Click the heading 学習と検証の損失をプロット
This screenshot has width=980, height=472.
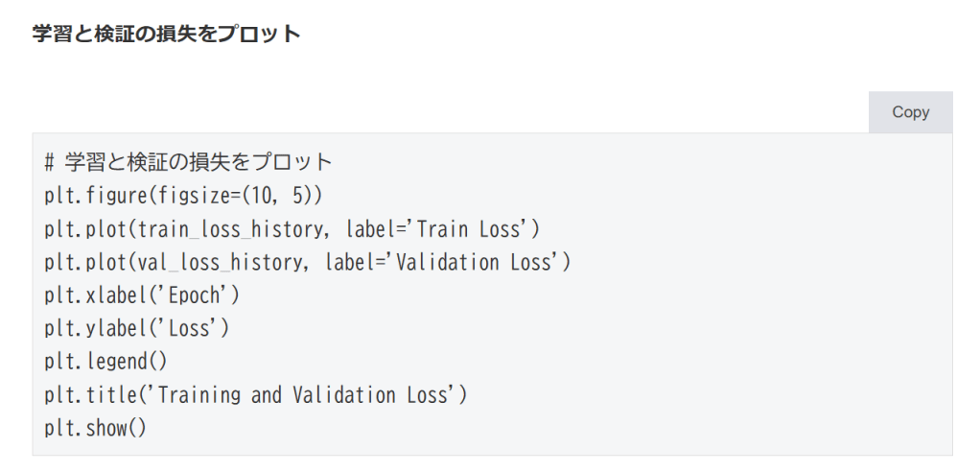click(167, 35)
